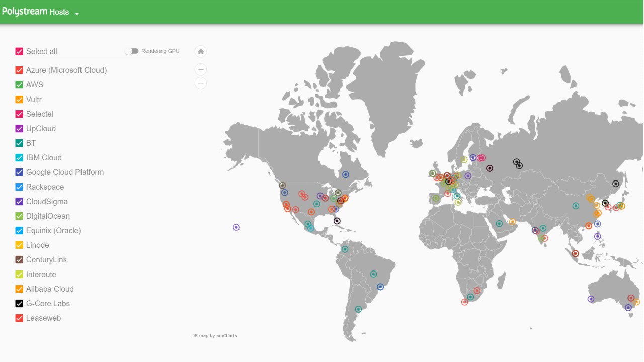This screenshot has width=644, height=362.
Task: Toggle the Leaseweb checkbox
Action: [19, 318]
